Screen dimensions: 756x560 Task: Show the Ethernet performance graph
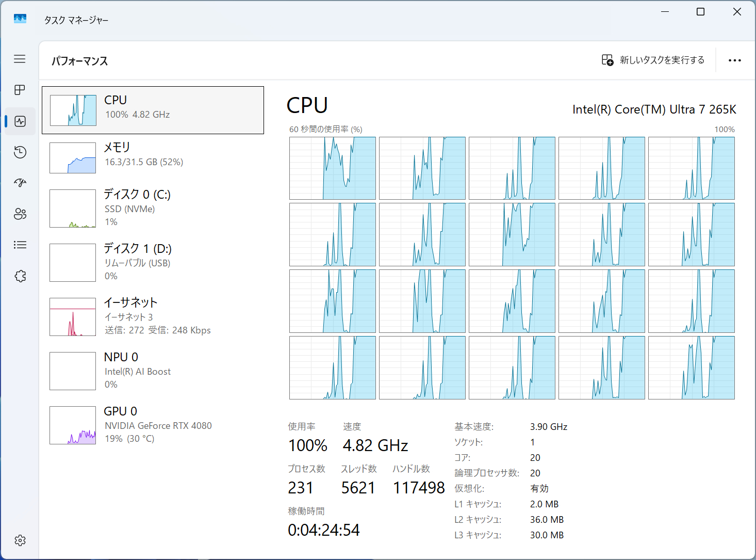pyautogui.click(x=153, y=316)
